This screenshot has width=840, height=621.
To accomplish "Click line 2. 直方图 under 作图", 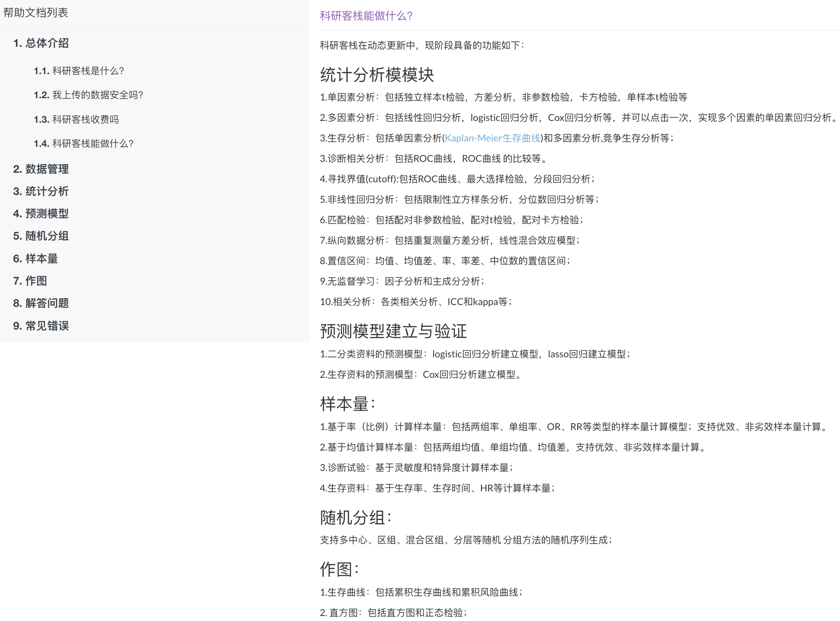I will [x=394, y=613].
